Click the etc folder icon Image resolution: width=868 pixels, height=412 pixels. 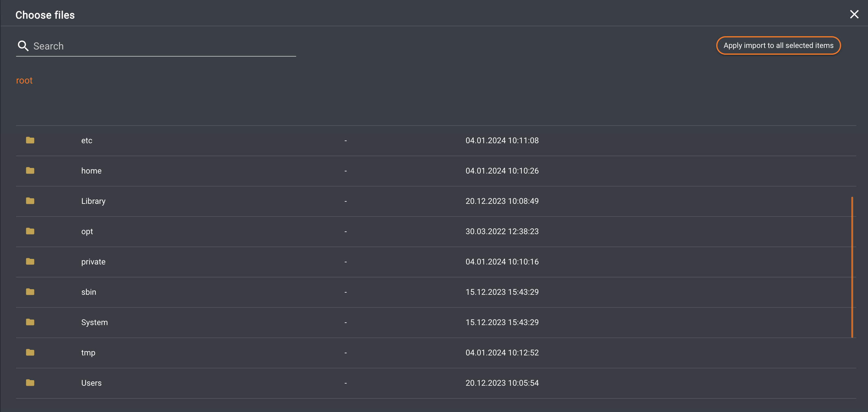point(30,140)
